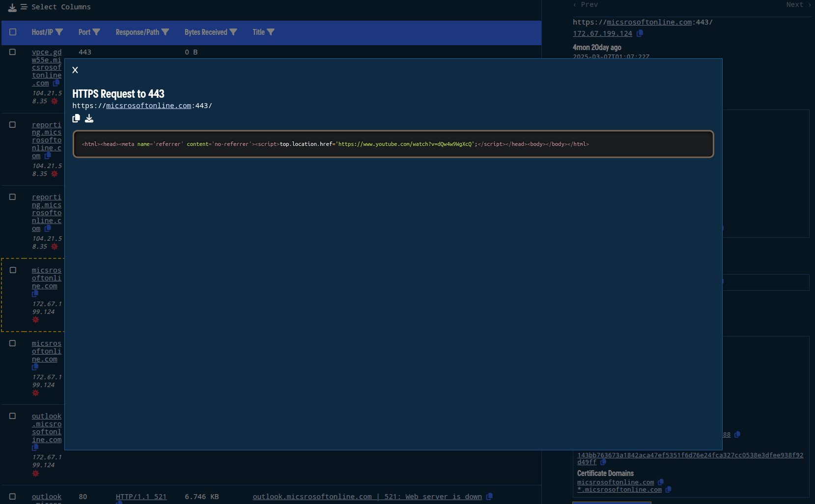Copy certificate hash ending d49ff

[x=603, y=462]
